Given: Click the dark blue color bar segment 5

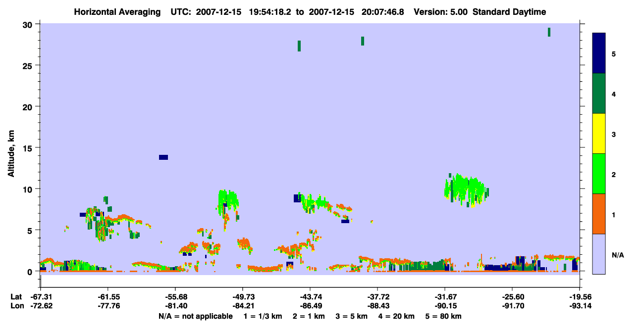Looking at the screenshot, I should 599,53.
